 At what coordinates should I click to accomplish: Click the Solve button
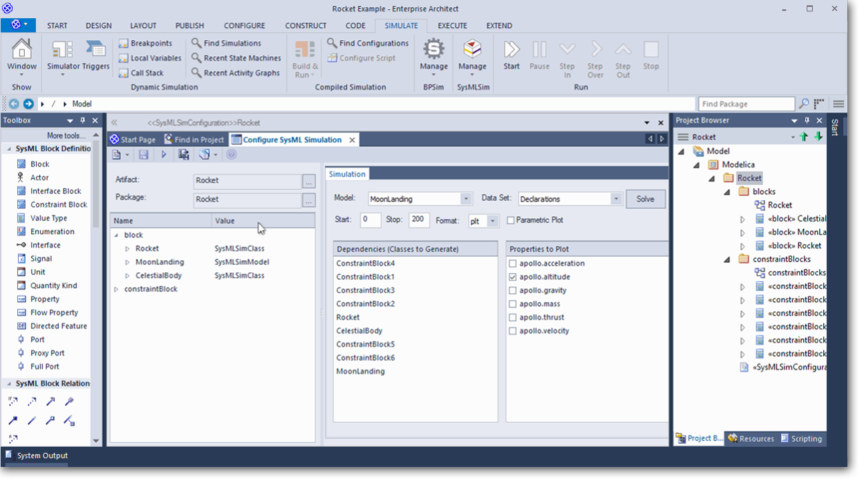pyautogui.click(x=645, y=199)
